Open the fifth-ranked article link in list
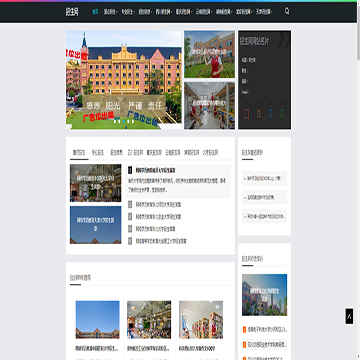 click(161, 241)
